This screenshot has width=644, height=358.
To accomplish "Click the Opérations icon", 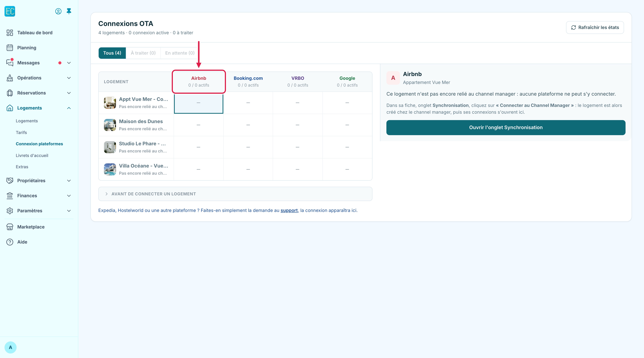I will (x=10, y=78).
